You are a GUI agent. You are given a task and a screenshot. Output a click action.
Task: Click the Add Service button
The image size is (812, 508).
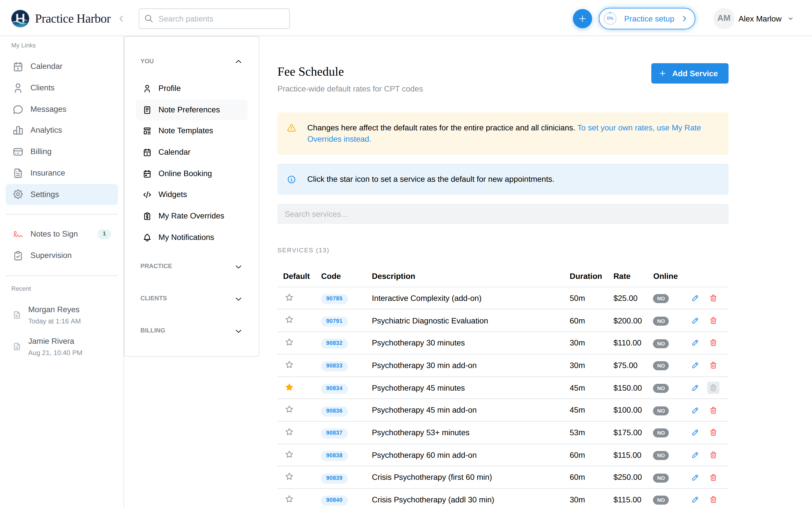690,73
